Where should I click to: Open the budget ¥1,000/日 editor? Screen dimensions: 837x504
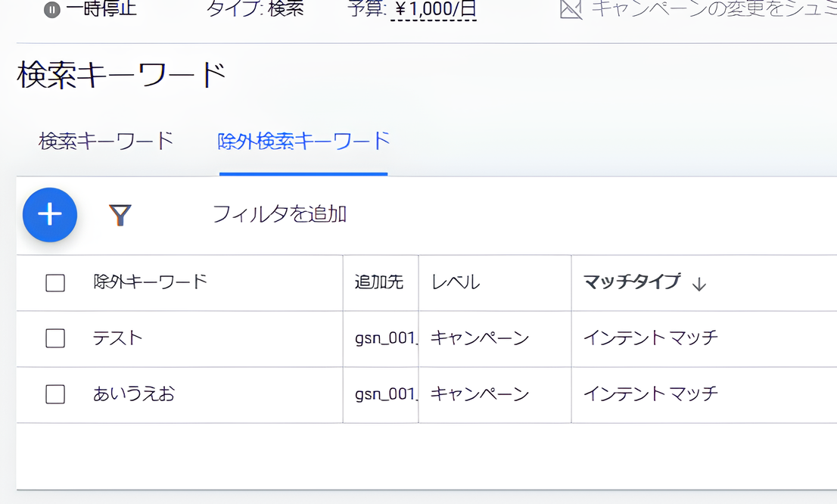(x=434, y=10)
